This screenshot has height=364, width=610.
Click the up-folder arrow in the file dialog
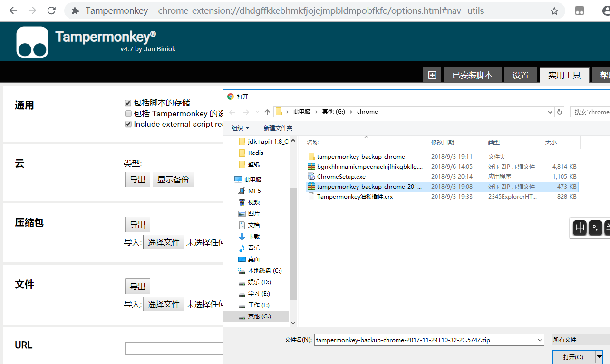point(267,112)
